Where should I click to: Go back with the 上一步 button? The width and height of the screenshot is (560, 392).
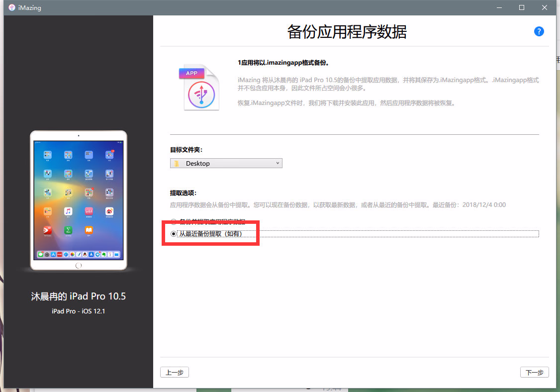pyautogui.click(x=175, y=372)
